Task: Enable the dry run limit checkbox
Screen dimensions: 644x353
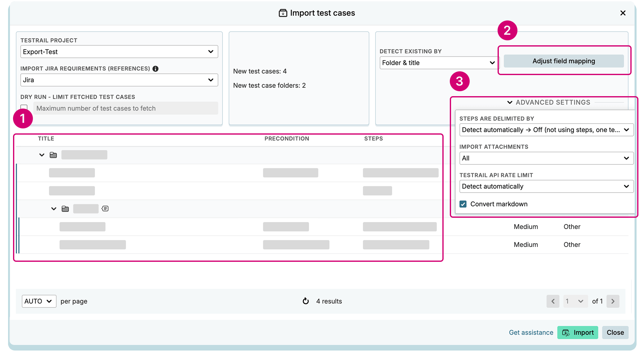Action: coord(24,107)
